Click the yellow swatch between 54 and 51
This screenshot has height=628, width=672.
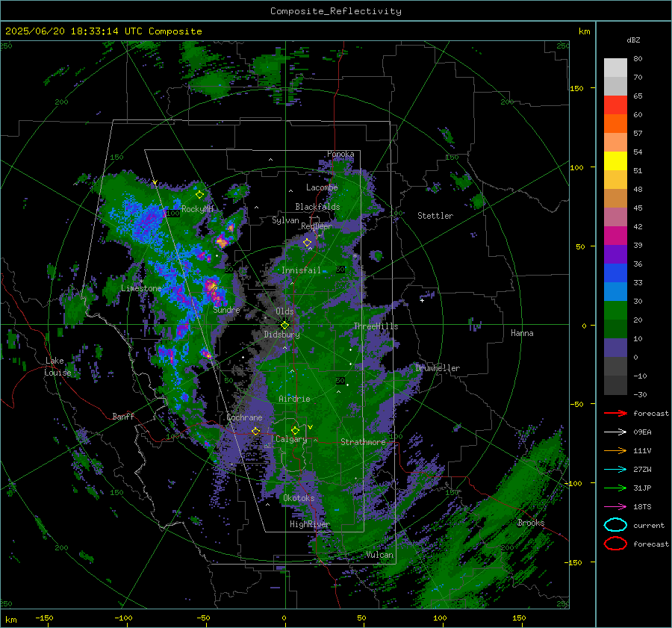pos(615,161)
